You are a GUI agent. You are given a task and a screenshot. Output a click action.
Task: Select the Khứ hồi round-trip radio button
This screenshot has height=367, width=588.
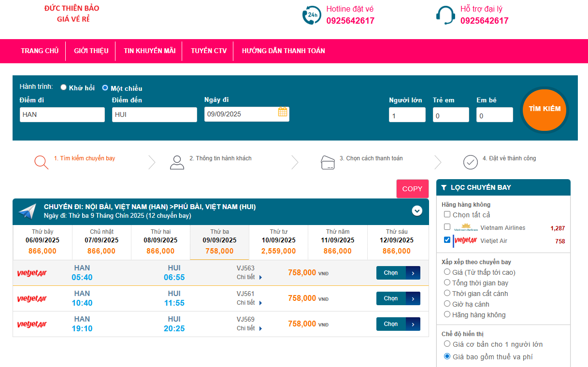(63, 88)
